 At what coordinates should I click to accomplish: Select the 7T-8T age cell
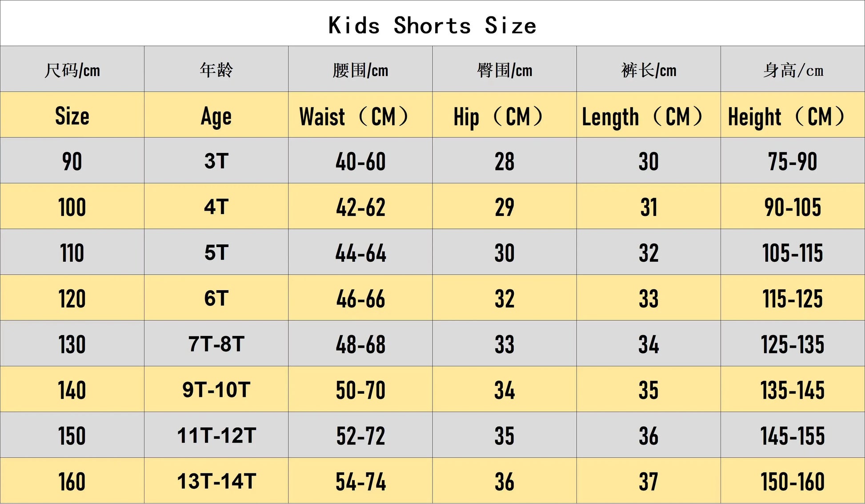[216, 344]
